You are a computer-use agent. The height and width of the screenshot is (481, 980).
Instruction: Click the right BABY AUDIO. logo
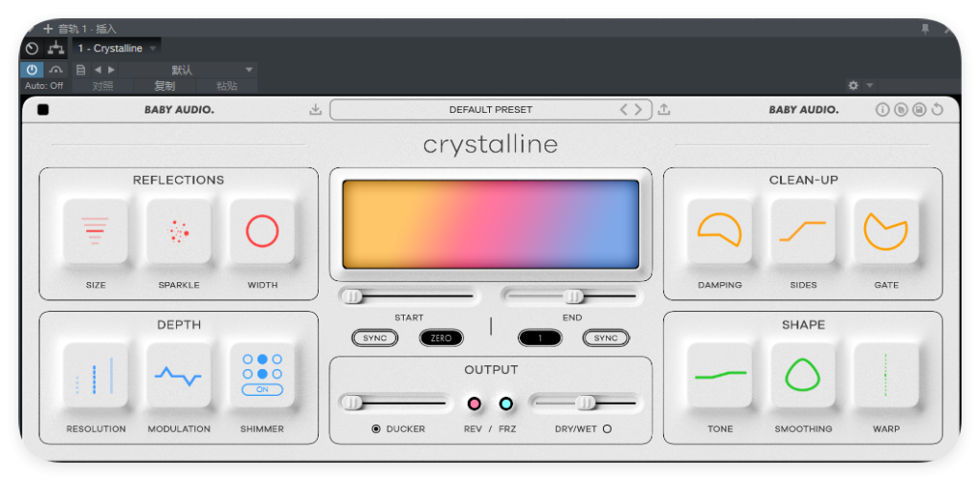[x=804, y=110]
